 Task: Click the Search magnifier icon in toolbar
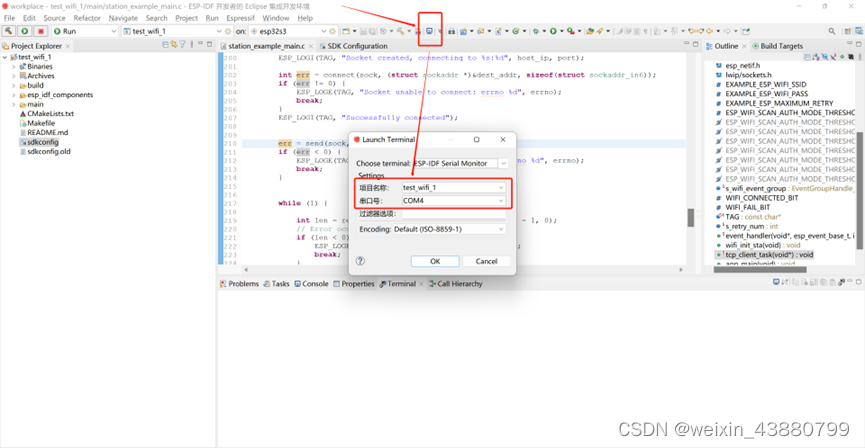[x=831, y=31]
